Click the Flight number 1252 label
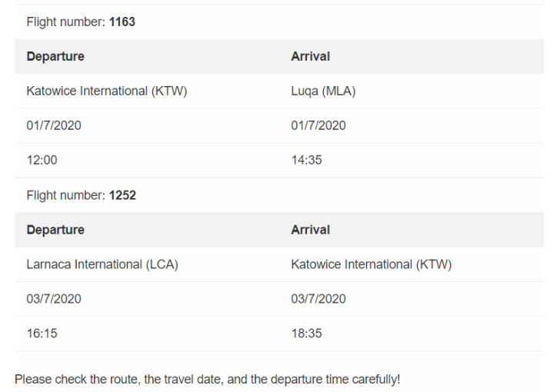This screenshot has width=554, height=392. [81, 195]
